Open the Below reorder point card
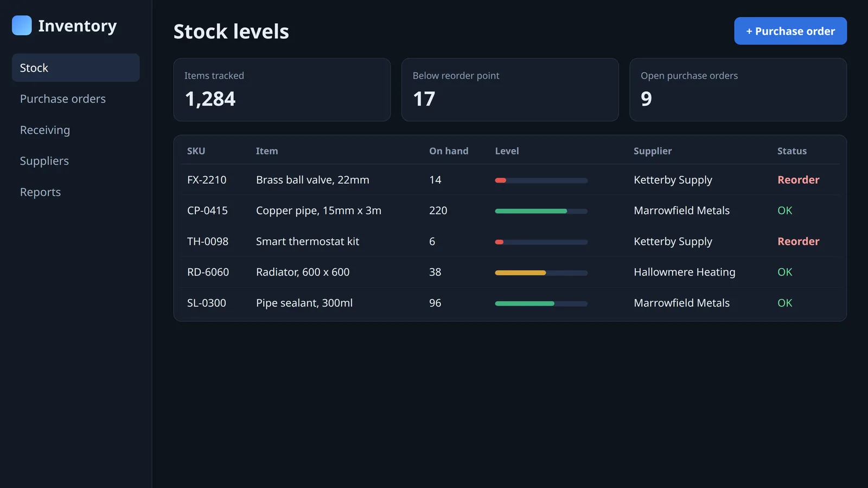The height and width of the screenshot is (488, 868). pyautogui.click(x=510, y=89)
